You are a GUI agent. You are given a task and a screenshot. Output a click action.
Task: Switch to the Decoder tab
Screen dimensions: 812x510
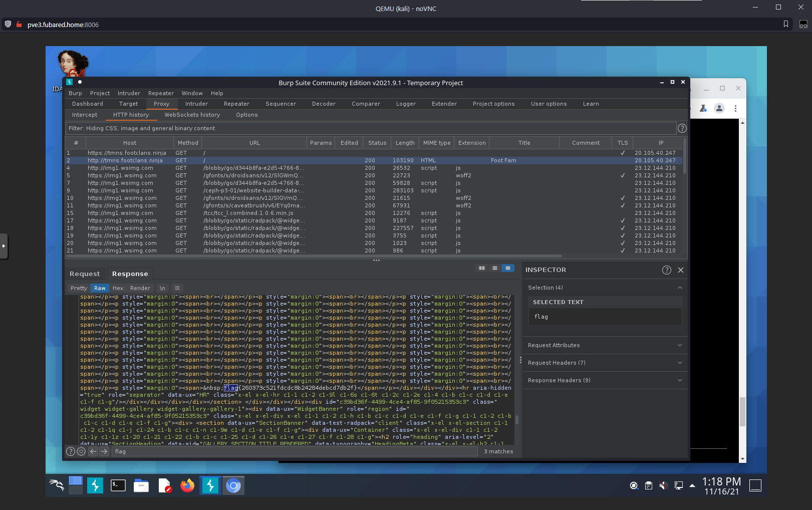pos(324,104)
